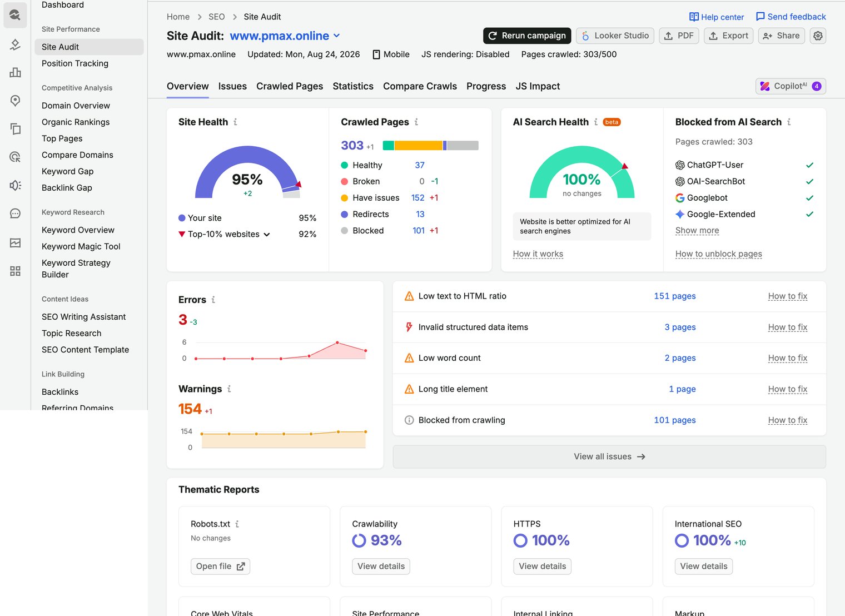
Task: Click the AI Search Health gauge
Action: tap(582, 172)
